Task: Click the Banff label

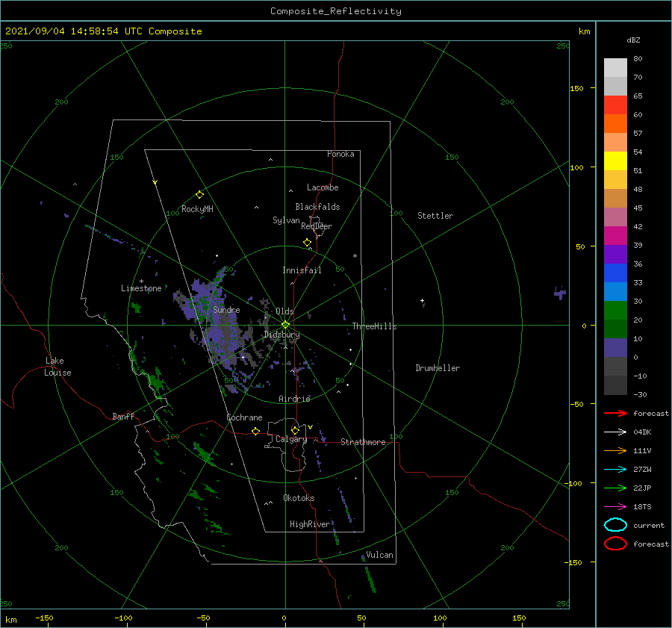Action: pos(123,416)
